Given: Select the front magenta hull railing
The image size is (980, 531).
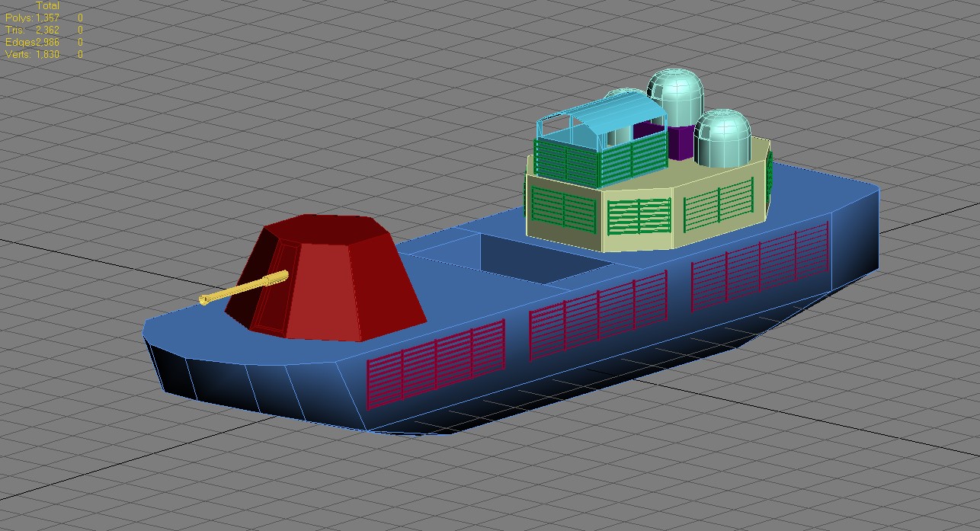Looking at the screenshot, I should (x=436, y=363).
